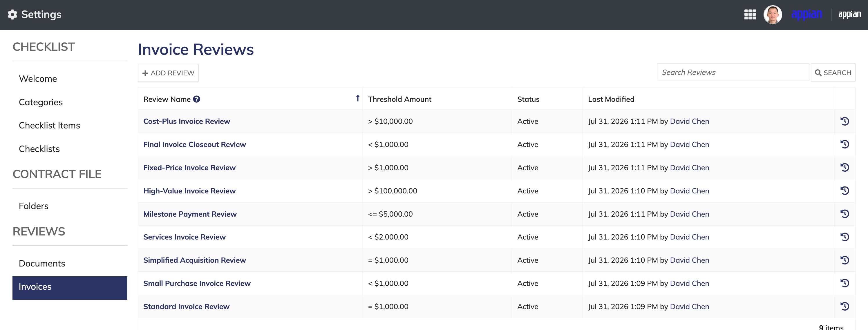The width and height of the screenshot is (868, 330).
Task: Click the Search button
Action: point(833,73)
